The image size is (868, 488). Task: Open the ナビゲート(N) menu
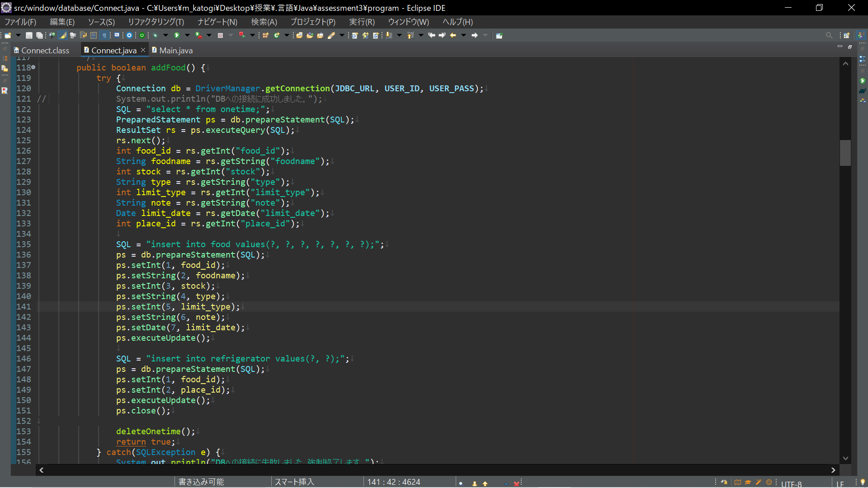point(217,22)
